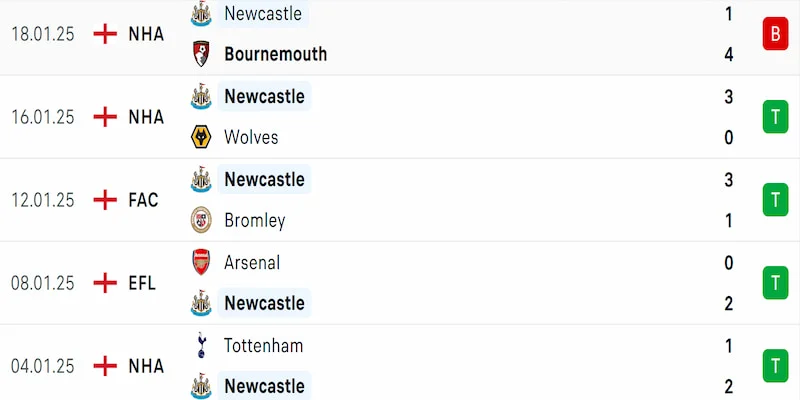Open the Wolves team link

(251, 137)
